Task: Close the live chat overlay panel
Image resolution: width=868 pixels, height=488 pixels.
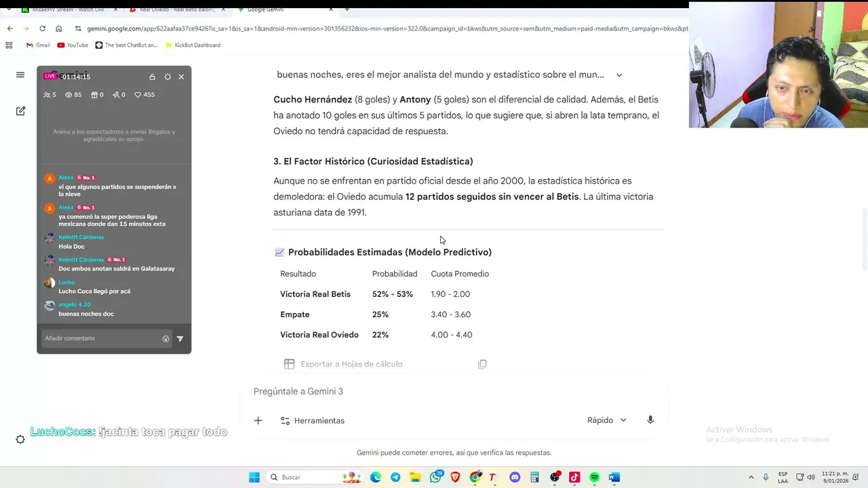Action: (x=181, y=77)
